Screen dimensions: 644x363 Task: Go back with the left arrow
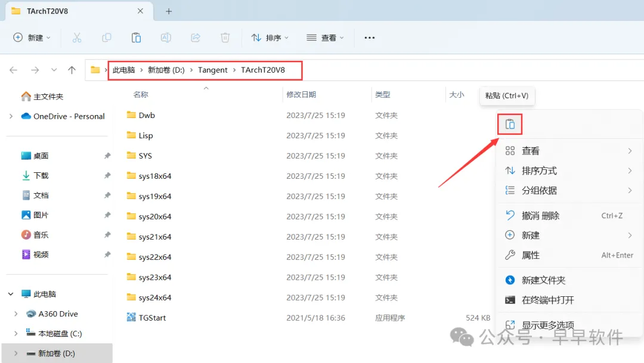click(x=14, y=70)
